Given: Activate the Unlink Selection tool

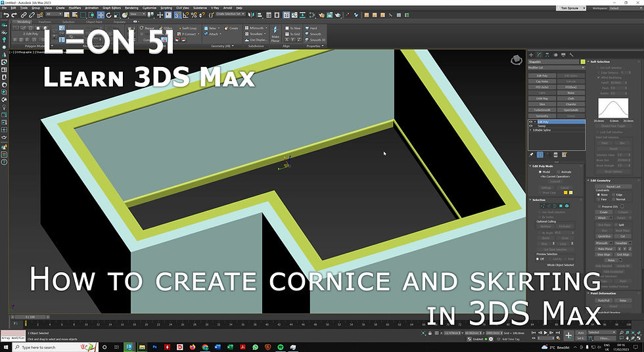Looking at the screenshot, I should (x=32, y=14).
